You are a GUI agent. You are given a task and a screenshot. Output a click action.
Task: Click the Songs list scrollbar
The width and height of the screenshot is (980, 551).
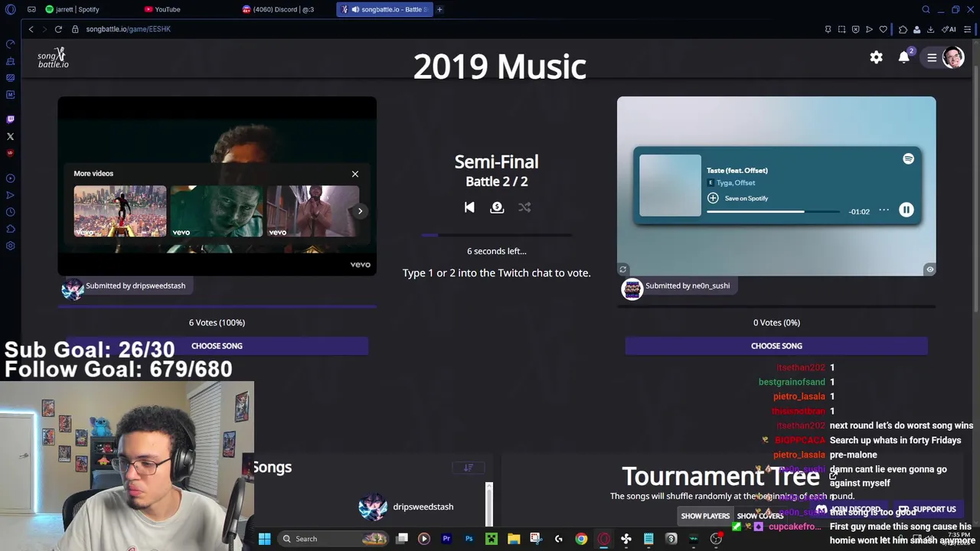pos(489,505)
